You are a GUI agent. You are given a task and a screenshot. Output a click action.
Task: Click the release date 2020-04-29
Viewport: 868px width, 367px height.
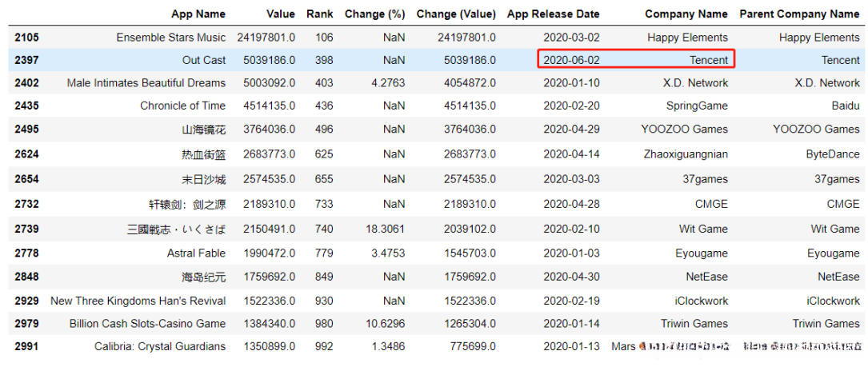pyautogui.click(x=571, y=129)
